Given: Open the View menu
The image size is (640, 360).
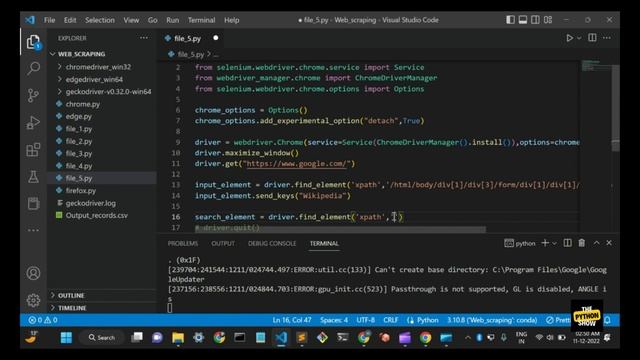Looking at the screenshot, I should pos(131,20).
